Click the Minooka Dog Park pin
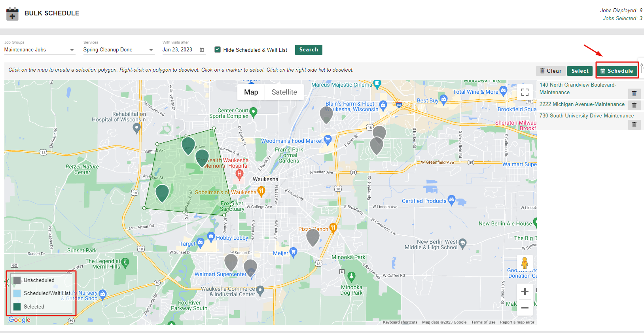The image size is (644, 333). (x=351, y=276)
